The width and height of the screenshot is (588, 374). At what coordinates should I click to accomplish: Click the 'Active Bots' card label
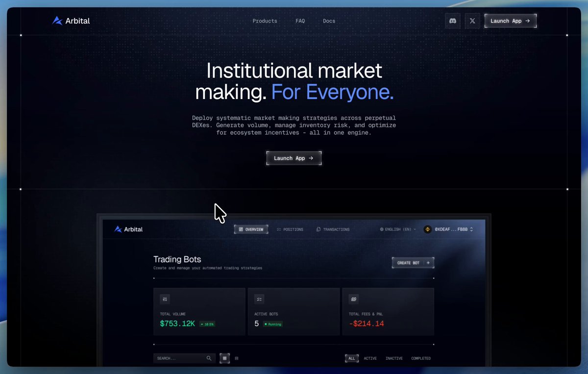[267, 314]
